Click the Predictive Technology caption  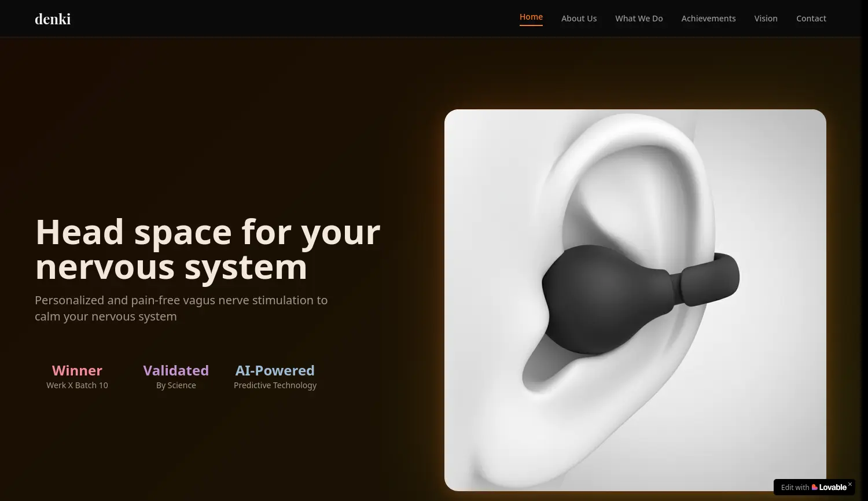tap(275, 385)
